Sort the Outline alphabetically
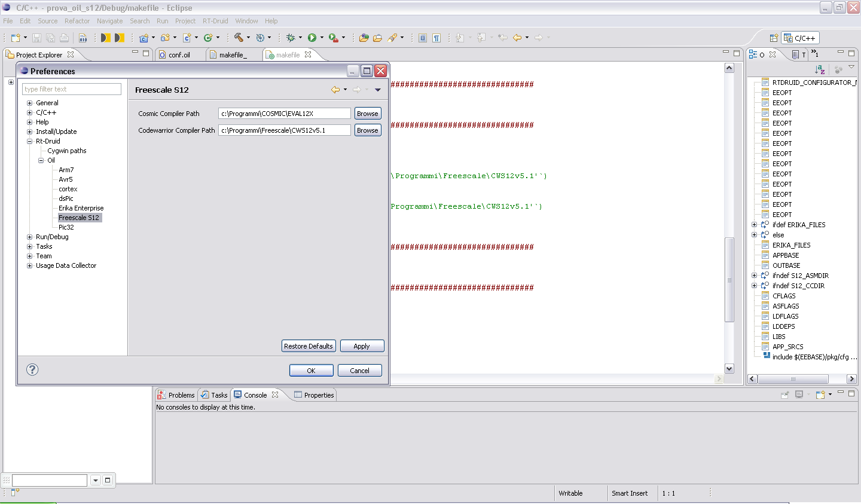This screenshot has height=504, width=861. click(x=820, y=70)
